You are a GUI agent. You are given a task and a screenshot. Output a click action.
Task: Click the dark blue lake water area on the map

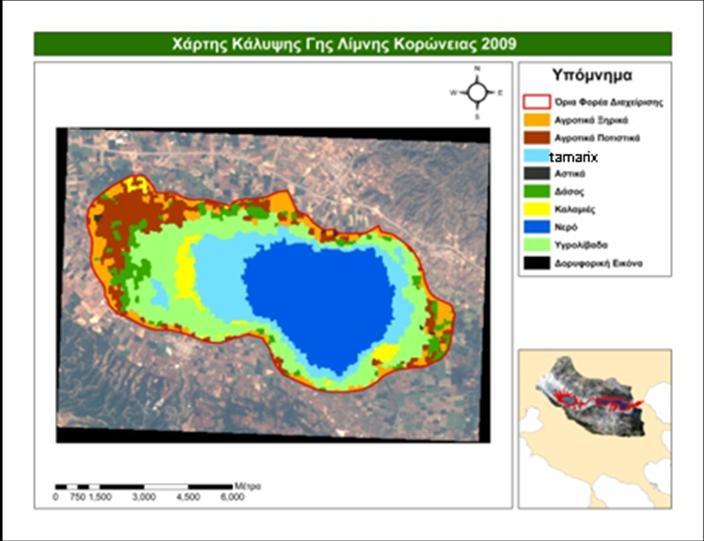tap(320, 303)
